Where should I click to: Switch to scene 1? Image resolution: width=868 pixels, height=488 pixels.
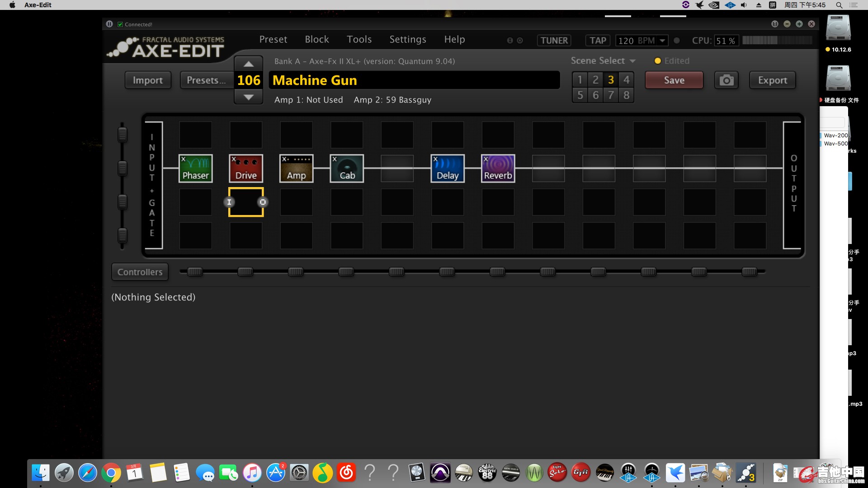[580, 80]
